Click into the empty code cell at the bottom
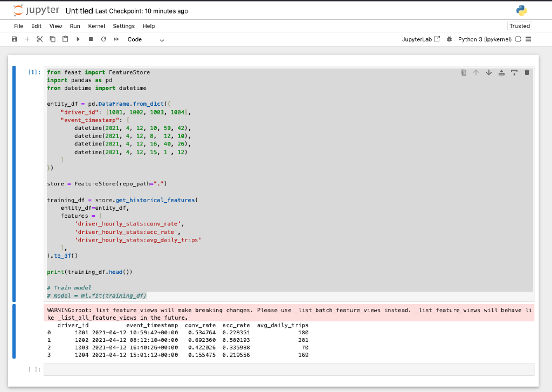 [289, 369]
